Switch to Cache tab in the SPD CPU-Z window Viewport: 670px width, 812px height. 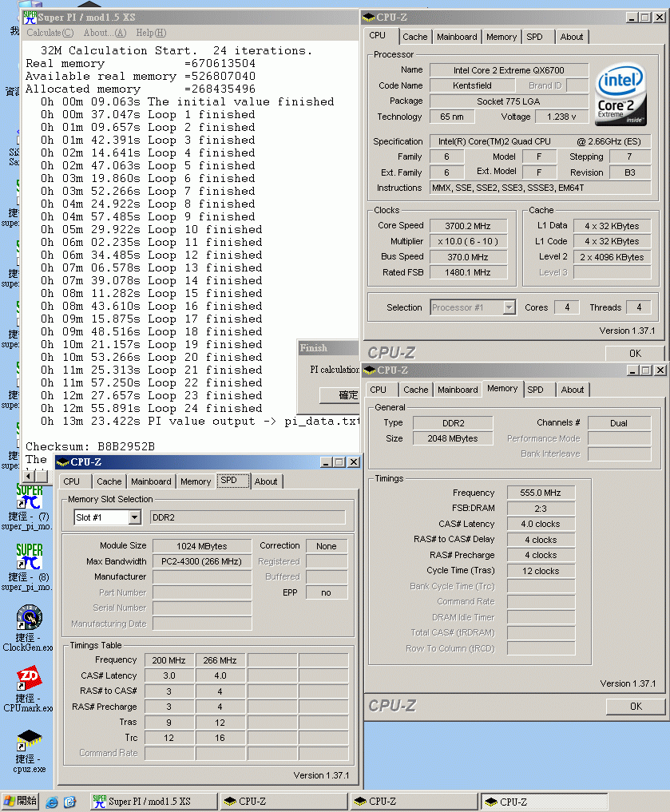pos(109,481)
